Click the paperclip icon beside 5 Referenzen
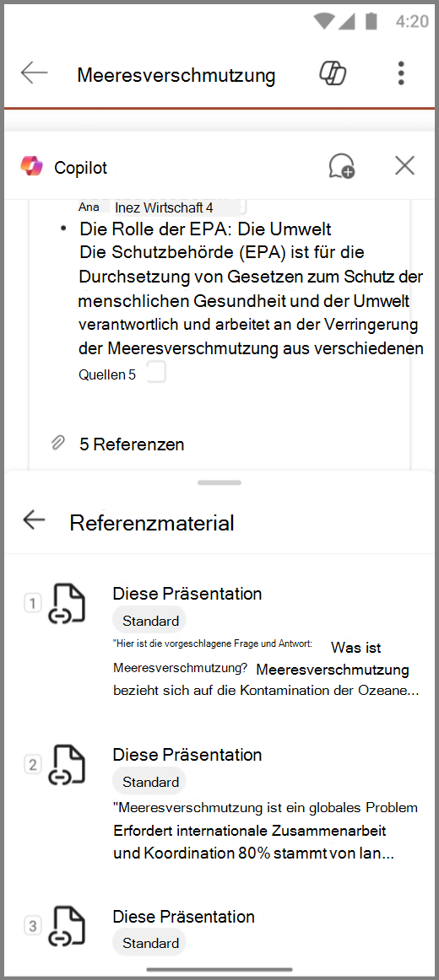Screen dimensions: 439x980 click(x=57, y=444)
